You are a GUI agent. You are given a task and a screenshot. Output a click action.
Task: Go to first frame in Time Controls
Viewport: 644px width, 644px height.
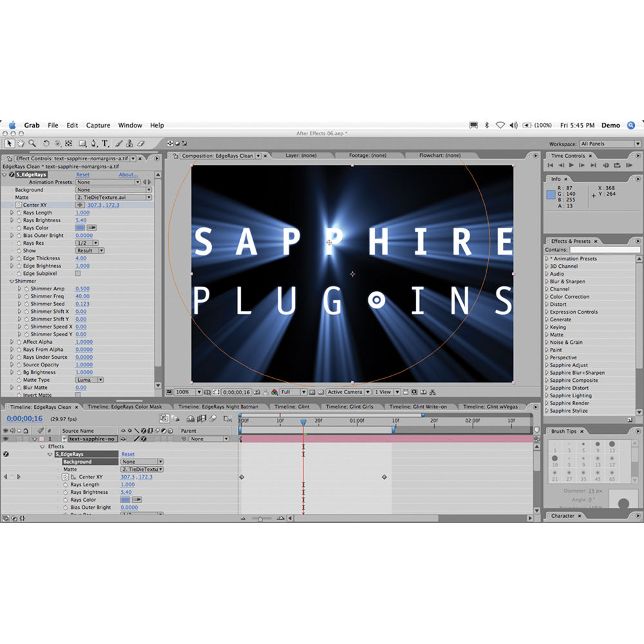551,165
